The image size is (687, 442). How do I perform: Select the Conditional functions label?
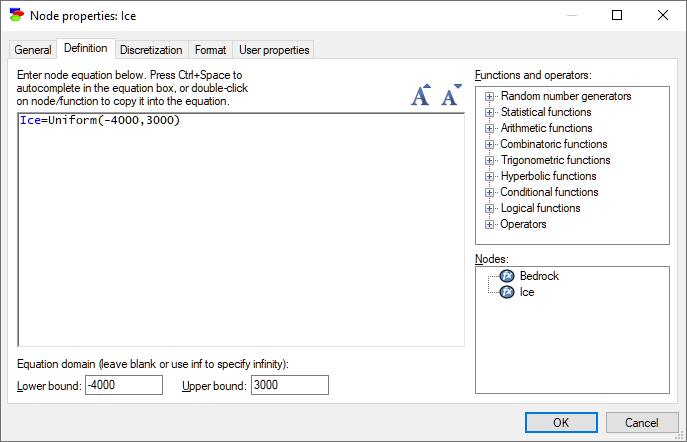tap(549, 192)
